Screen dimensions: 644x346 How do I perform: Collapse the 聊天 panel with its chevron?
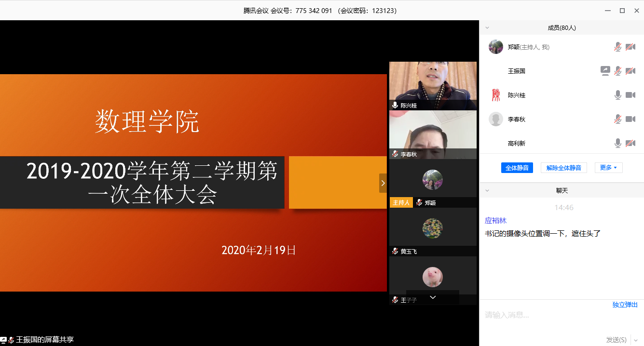(x=487, y=190)
